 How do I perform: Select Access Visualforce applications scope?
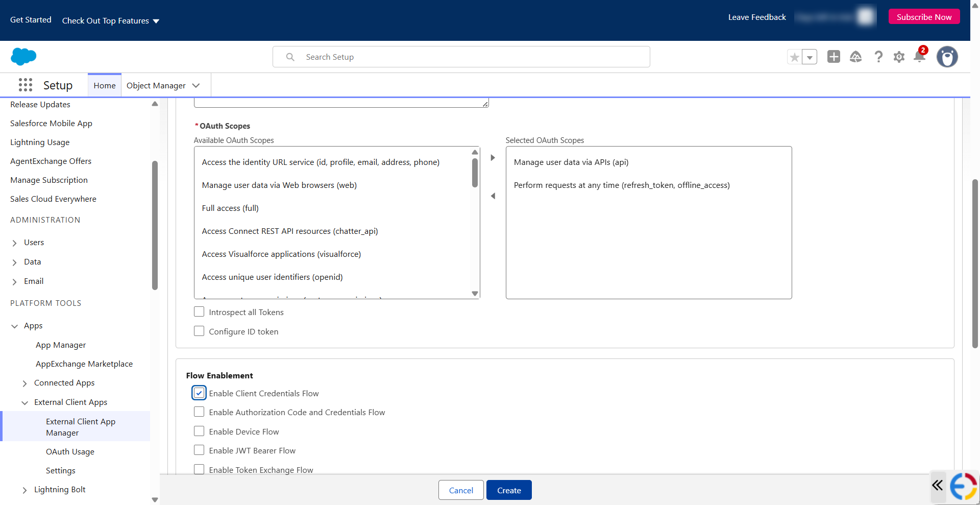coord(281,254)
